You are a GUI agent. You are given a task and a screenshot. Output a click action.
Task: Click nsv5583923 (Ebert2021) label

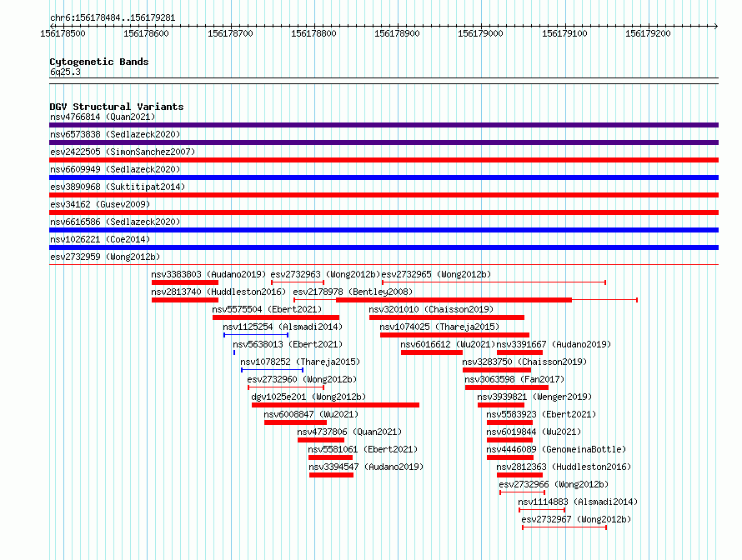tap(541, 414)
